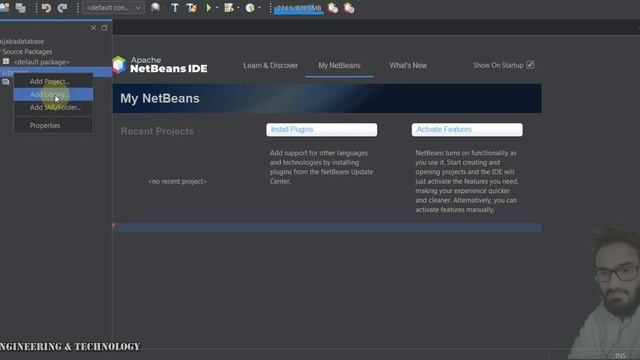This screenshot has width=640, height=360.
Task: Choose Add JAR/Folder... from context menu
Action: click(53, 107)
